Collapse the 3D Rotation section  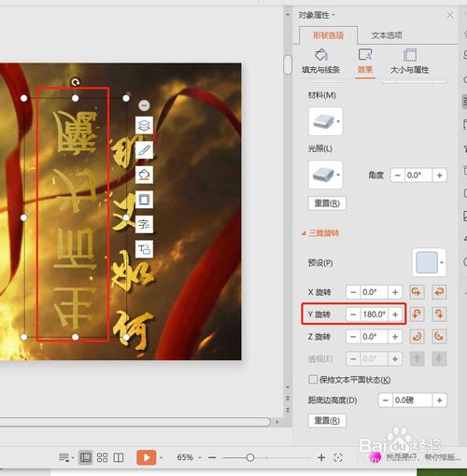click(x=320, y=233)
